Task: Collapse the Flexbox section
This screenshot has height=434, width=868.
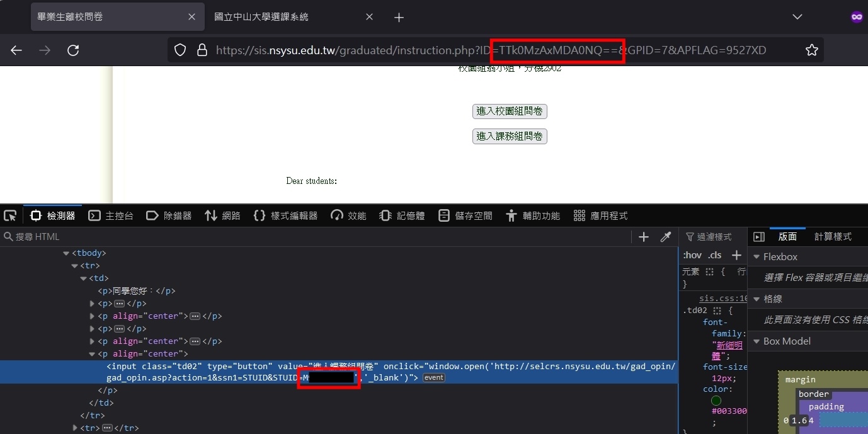Action: 756,257
